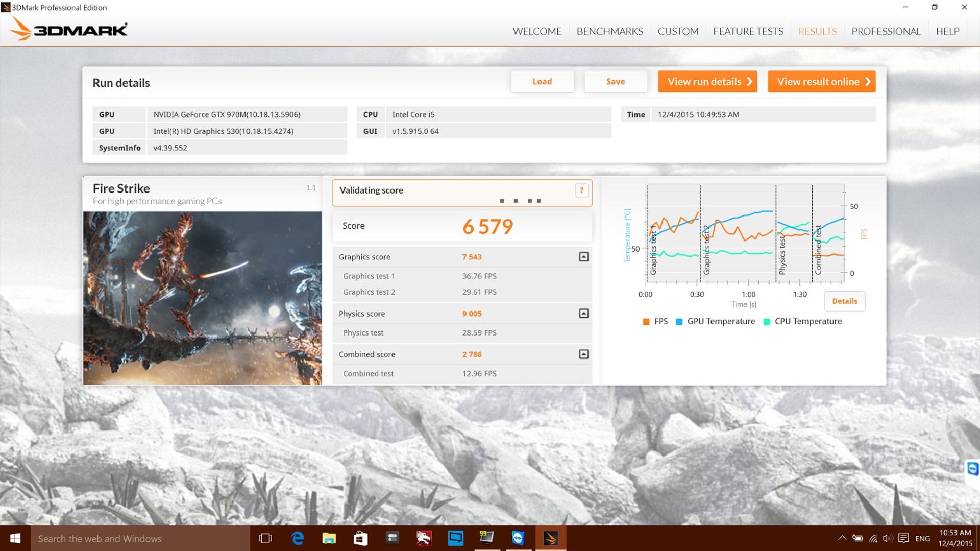Viewport: 980px width, 551px height.
Task: Open the 99 FPS monitor taskbar icon
Action: pos(486,539)
